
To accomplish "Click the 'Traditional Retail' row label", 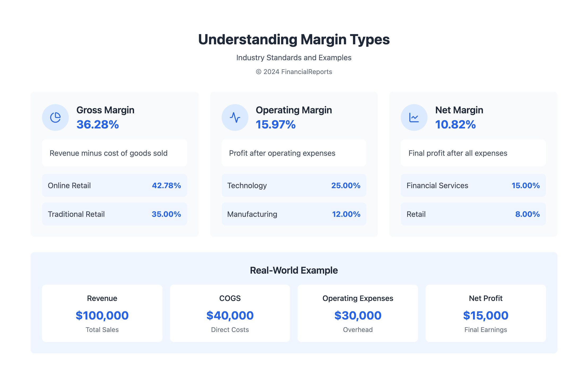I will point(76,214).
